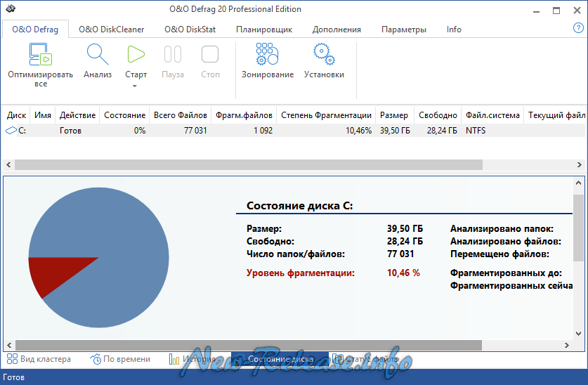The width and height of the screenshot is (588, 385).
Task: Sort by Диск column header
Action: pos(16,115)
